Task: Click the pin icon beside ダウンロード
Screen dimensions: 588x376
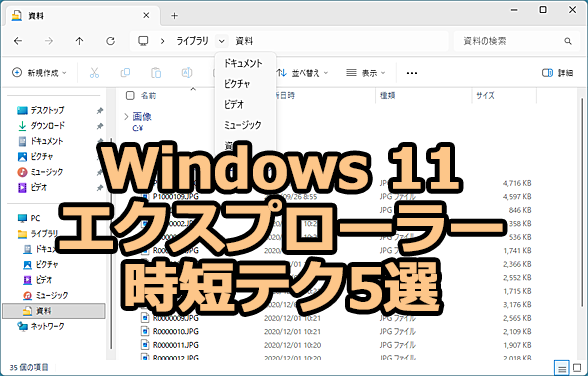Action: (100, 126)
